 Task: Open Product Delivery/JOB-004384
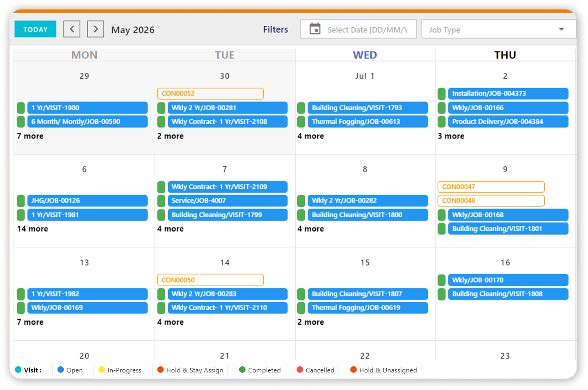pos(508,122)
